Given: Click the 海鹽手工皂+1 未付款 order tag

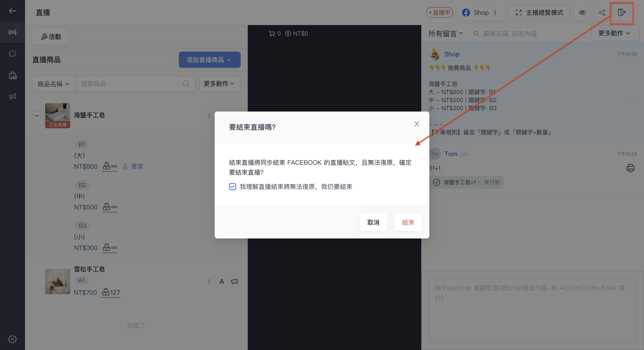Looking at the screenshot, I should point(466,182).
